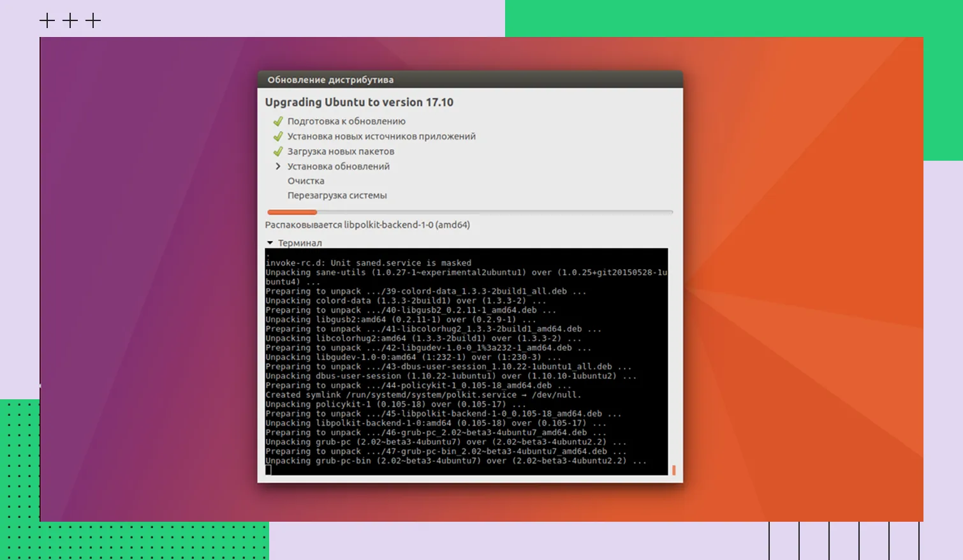The width and height of the screenshot is (963, 560).
Task: Select the Установка обновлений step label
Action: pos(338,166)
